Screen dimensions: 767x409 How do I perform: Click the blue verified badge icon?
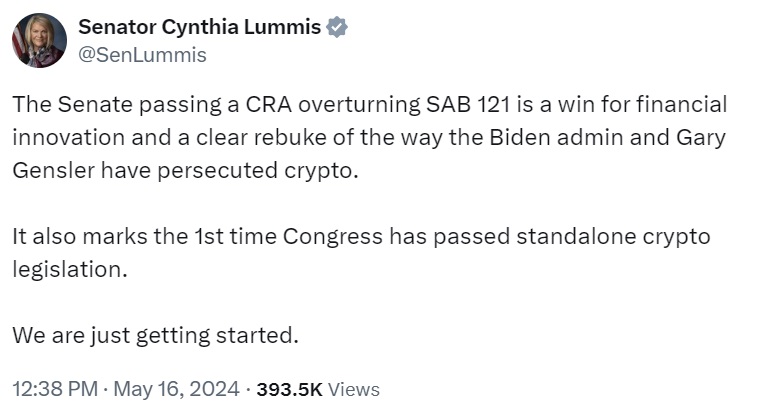click(x=337, y=28)
